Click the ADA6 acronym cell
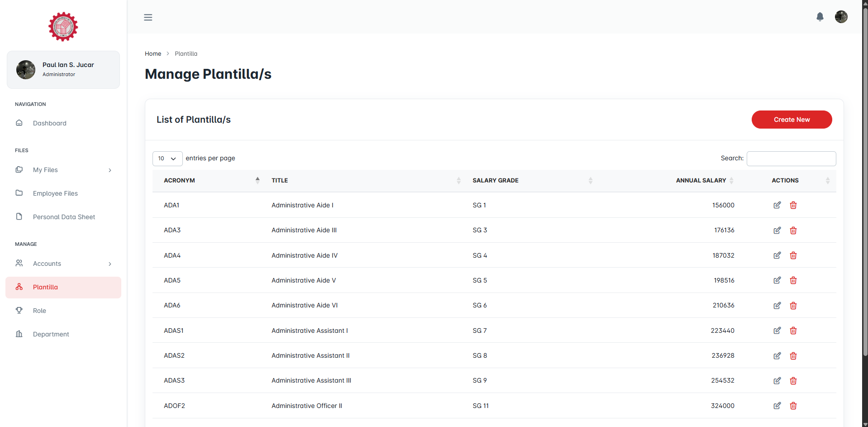The height and width of the screenshot is (427, 868). [x=172, y=305]
